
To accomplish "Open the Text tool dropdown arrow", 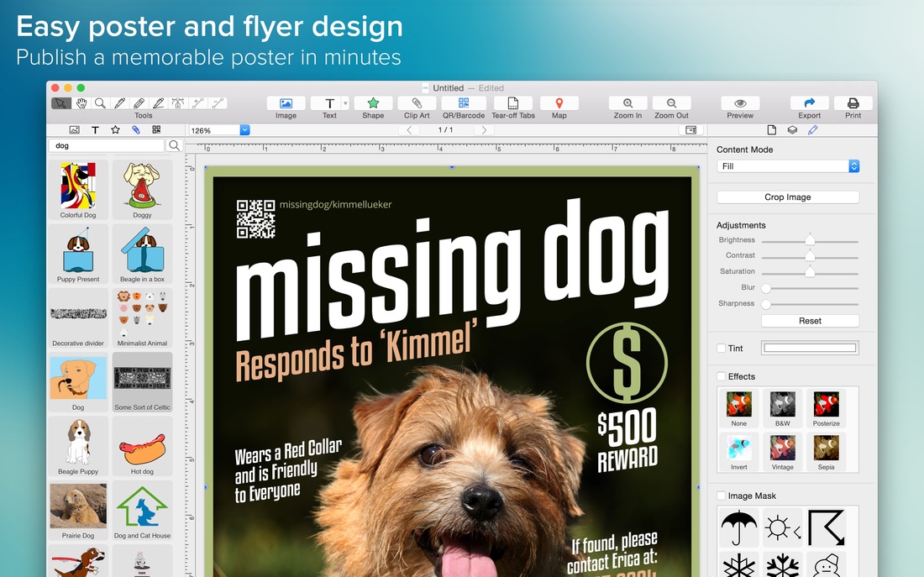I will [x=345, y=103].
